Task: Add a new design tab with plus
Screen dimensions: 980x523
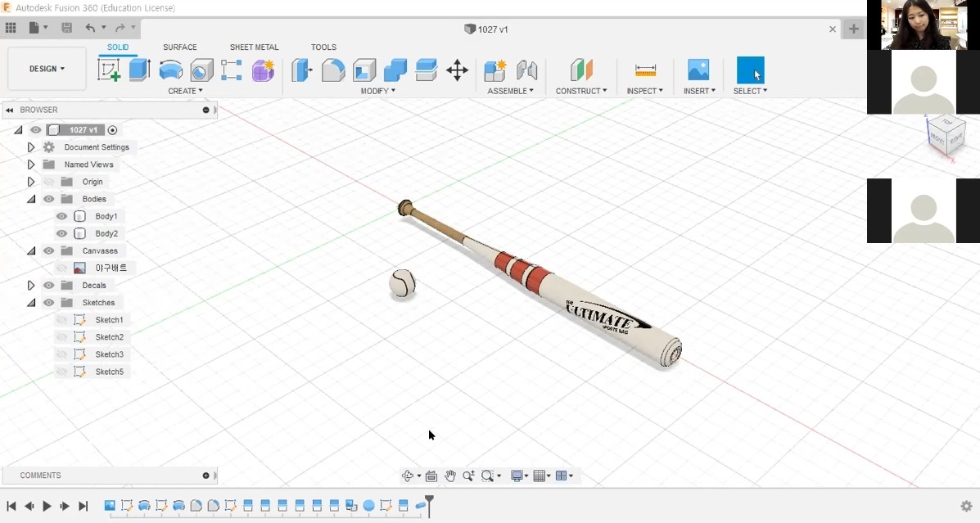Action: 854,29
